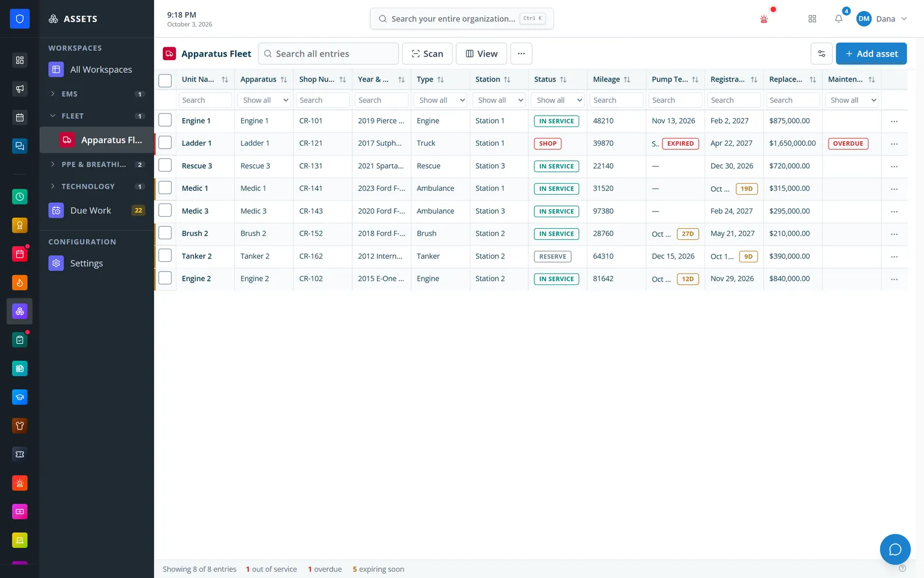The image size is (924, 578).
Task: Open the notifications bell icon
Action: pyautogui.click(x=839, y=18)
